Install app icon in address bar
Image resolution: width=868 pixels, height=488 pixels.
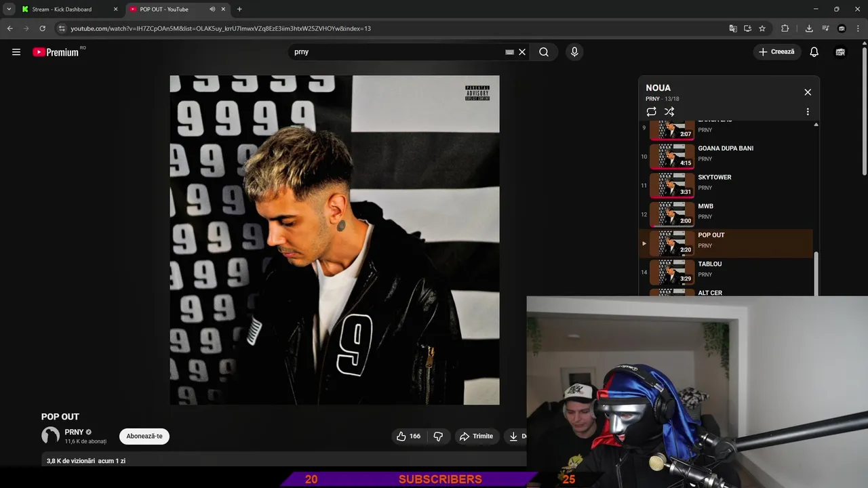747,28
